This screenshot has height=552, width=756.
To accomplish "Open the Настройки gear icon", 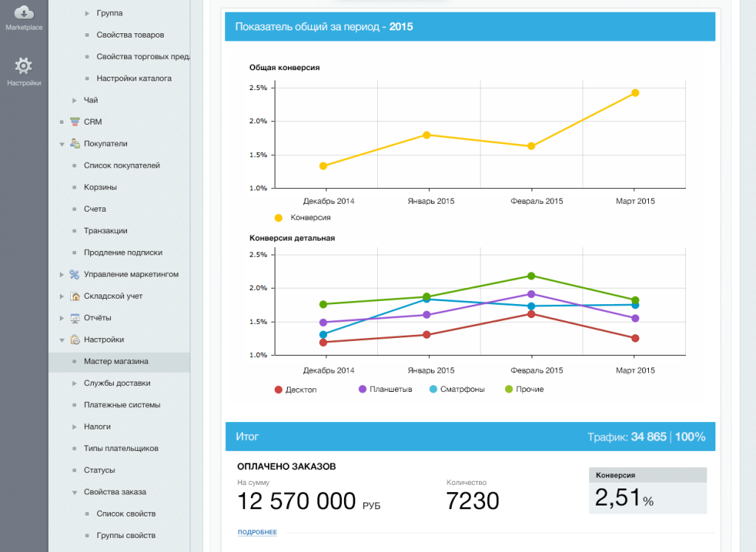I will 24,66.
